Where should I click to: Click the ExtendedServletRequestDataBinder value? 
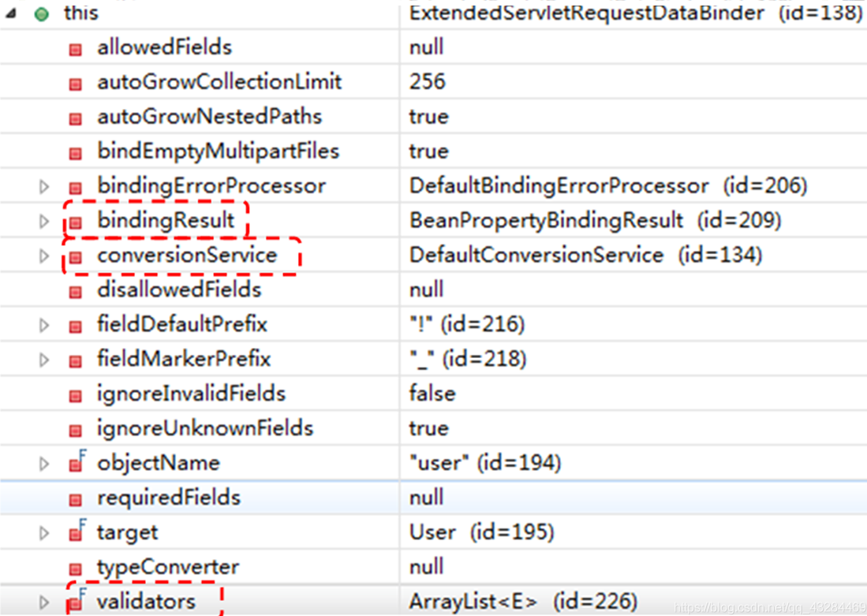coord(636,13)
